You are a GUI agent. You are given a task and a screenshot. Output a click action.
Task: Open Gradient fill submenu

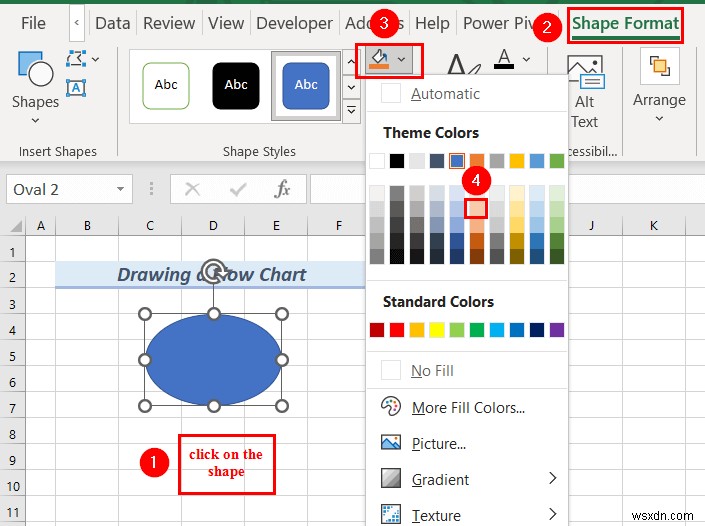click(466, 479)
